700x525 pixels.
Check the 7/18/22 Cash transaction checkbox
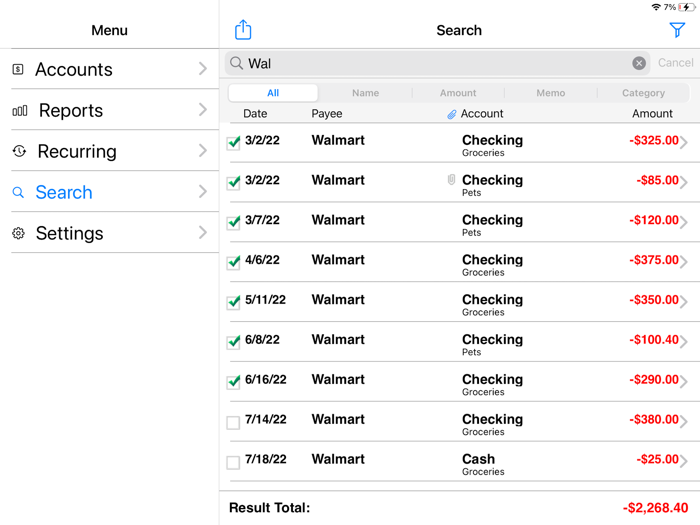tap(233, 462)
